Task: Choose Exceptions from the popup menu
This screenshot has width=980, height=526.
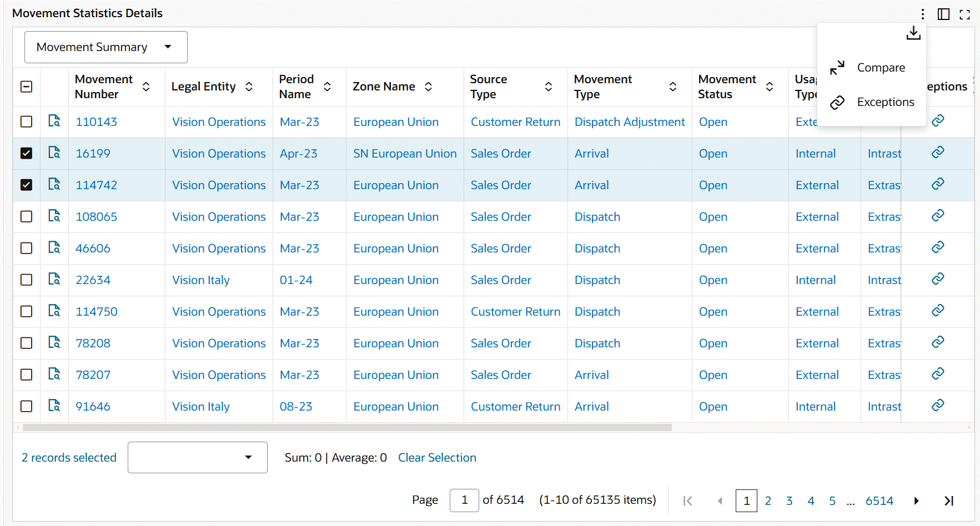Action: (885, 102)
